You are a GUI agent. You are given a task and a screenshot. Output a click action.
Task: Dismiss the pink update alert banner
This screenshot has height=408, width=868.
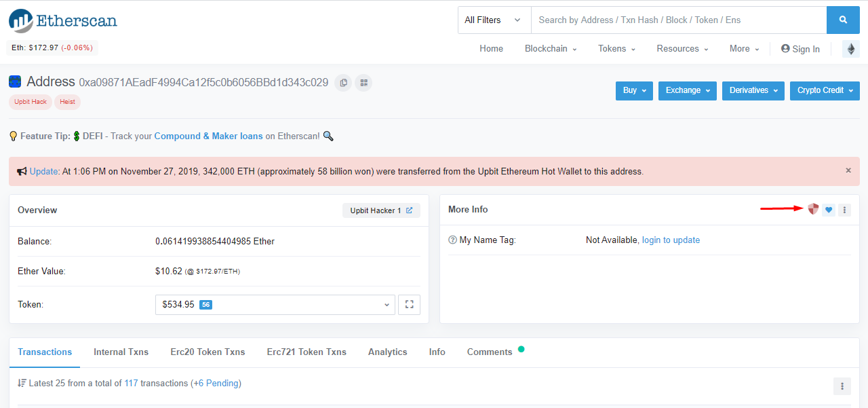848,170
